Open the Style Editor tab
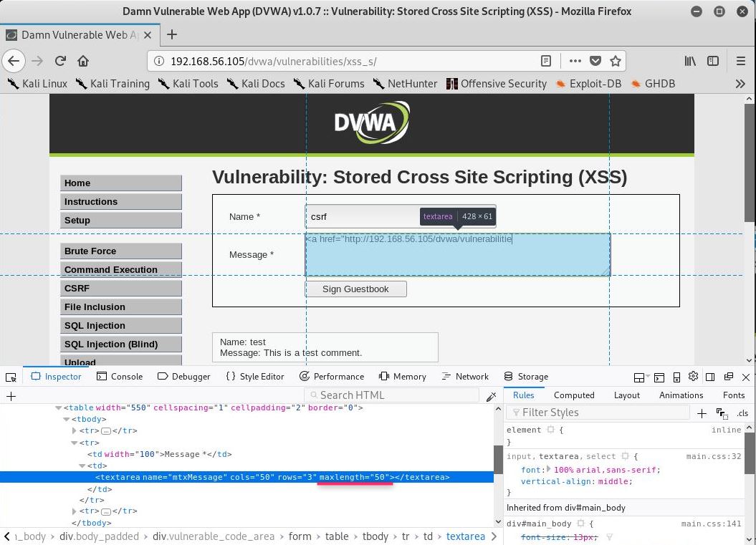 pos(254,377)
